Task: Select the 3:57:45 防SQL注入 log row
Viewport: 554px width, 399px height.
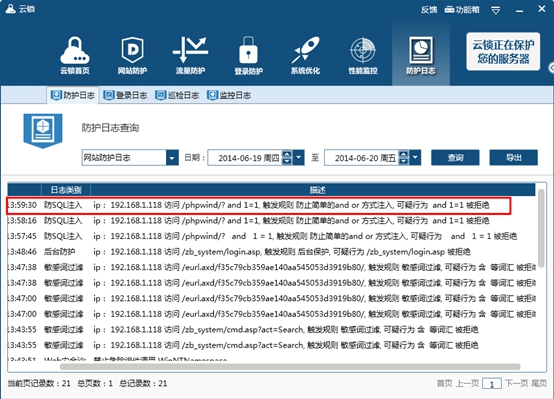Action: pyautogui.click(x=271, y=236)
